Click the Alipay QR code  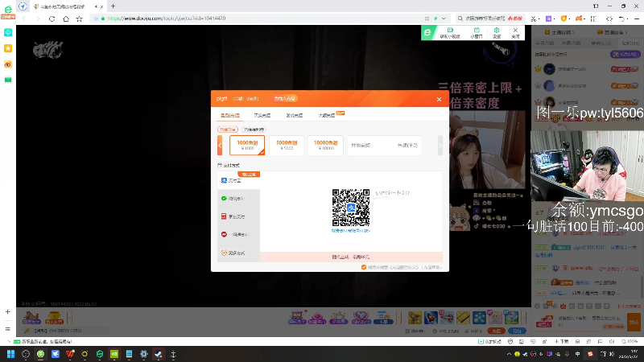click(x=351, y=208)
